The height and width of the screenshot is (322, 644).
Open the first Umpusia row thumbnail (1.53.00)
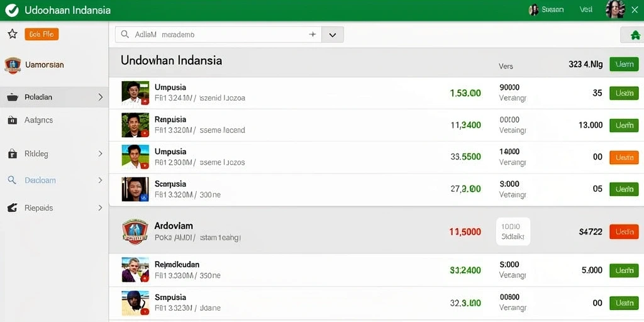click(x=135, y=93)
